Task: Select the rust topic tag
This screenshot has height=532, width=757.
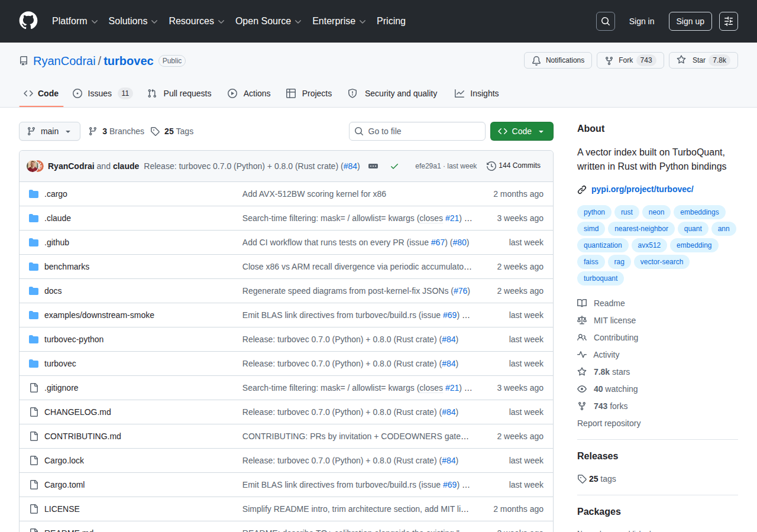Action: pyautogui.click(x=627, y=212)
